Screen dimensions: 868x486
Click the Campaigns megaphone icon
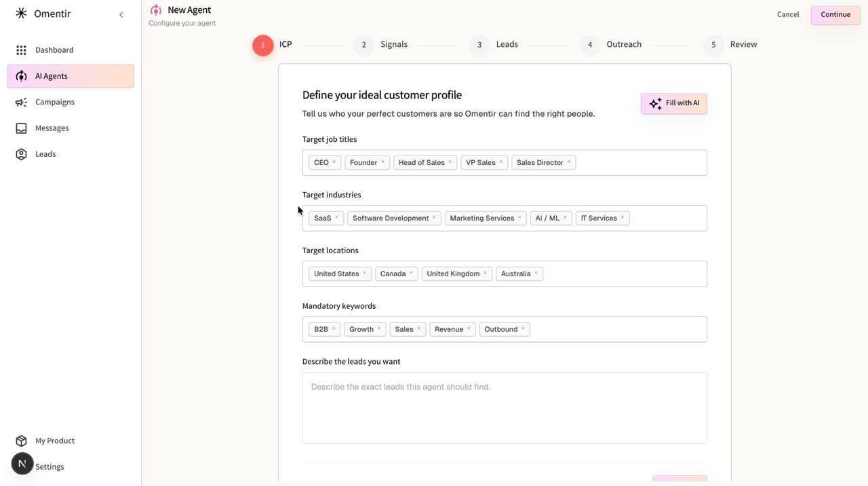tap(21, 102)
